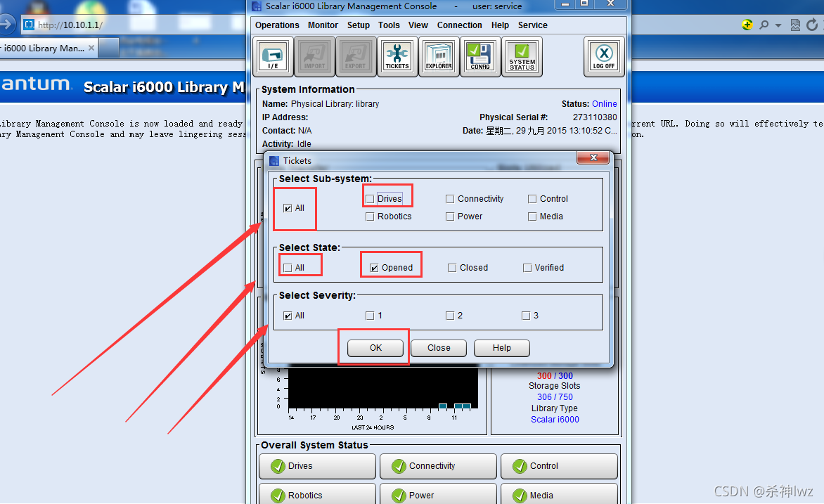
Task: Close the i6000 Library Man... browser tab
Action: (x=91, y=48)
